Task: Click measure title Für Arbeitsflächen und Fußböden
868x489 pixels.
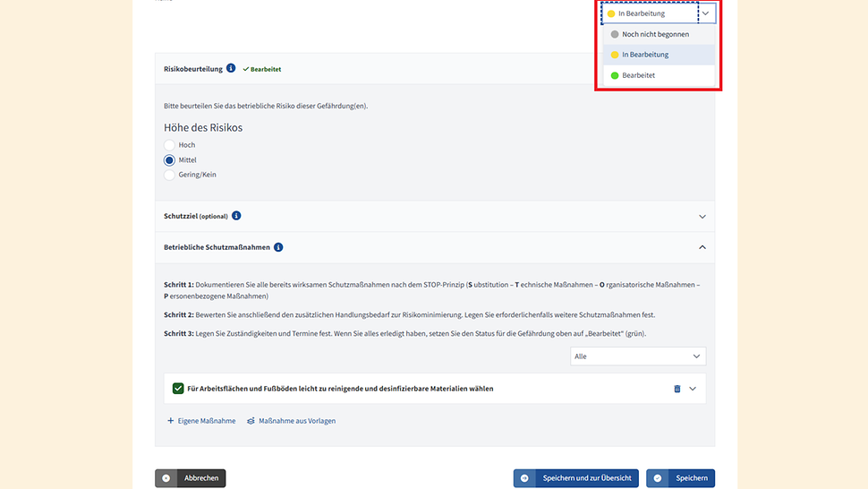Action: tap(340, 389)
